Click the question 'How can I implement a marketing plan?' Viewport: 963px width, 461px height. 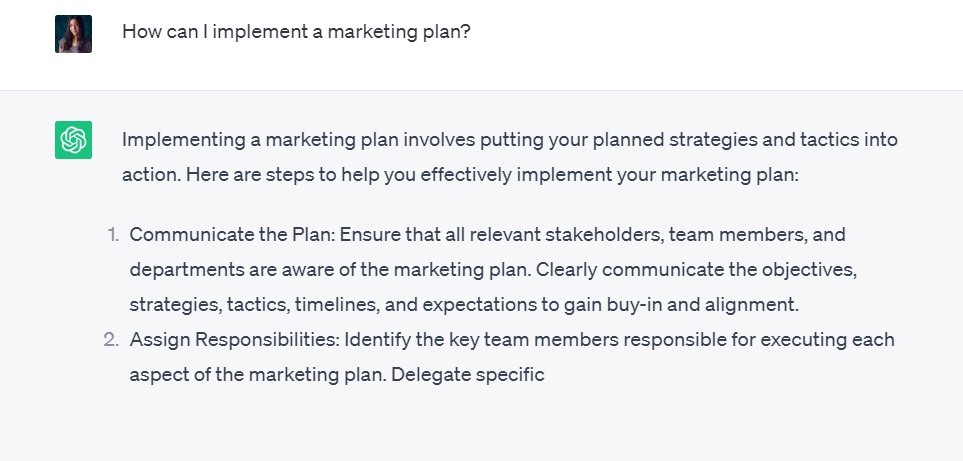pyautogui.click(x=296, y=32)
